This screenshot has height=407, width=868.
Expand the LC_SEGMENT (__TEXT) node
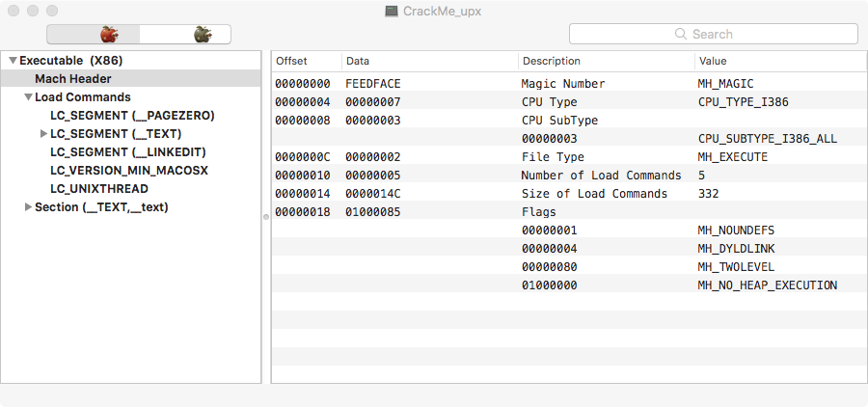[43, 134]
